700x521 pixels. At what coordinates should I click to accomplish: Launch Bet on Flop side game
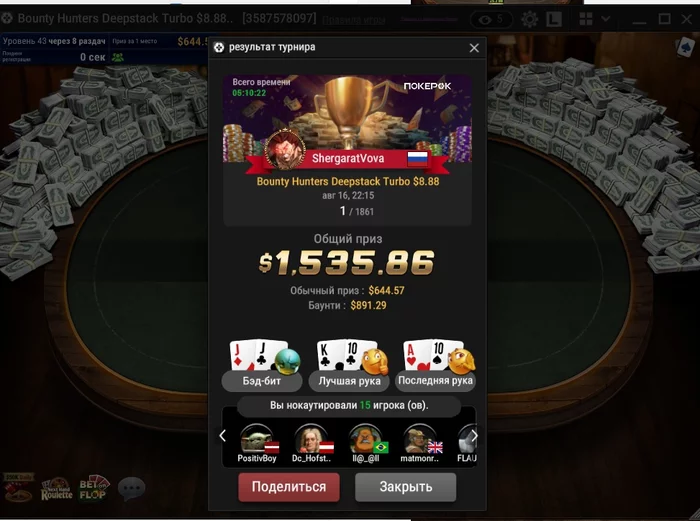(93, 487)
